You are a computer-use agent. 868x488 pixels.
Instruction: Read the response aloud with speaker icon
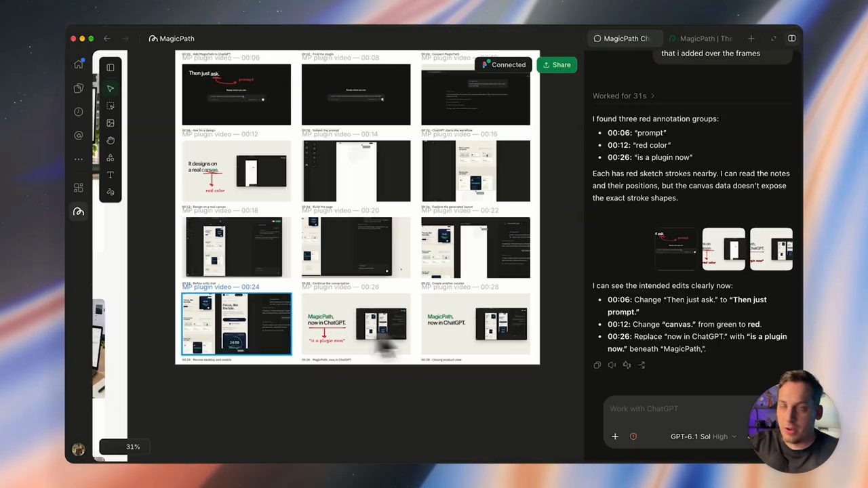point(612,365)
